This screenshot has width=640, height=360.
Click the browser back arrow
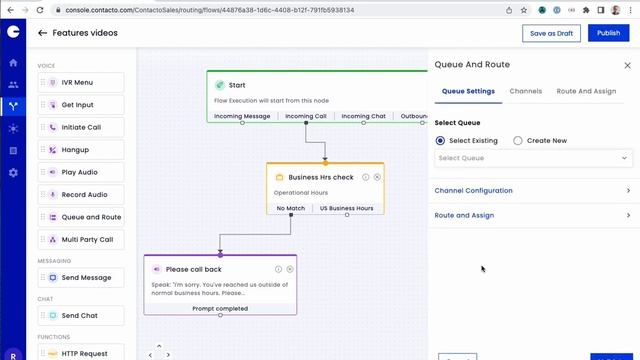pyautogui.click(x=11, y=10)
